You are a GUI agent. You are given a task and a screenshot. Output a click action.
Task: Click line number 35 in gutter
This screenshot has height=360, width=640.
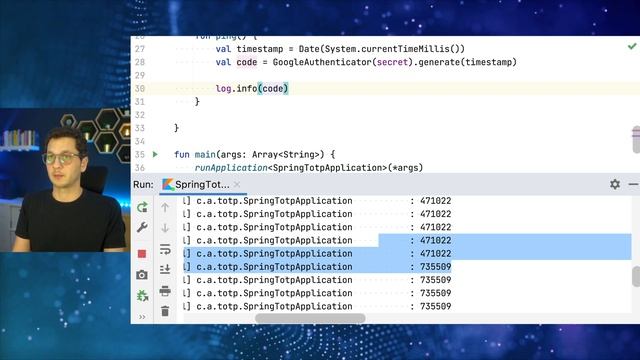pos(140,155)
